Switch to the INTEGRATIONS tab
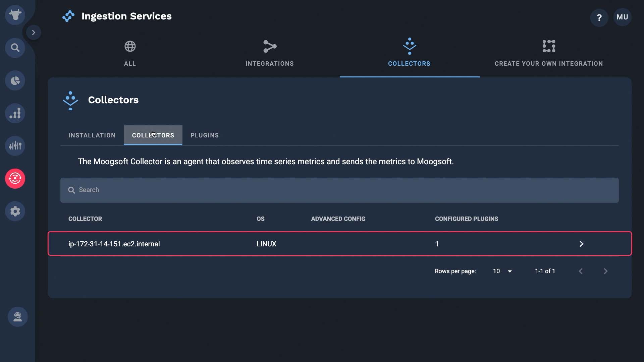 coord(270,54)
